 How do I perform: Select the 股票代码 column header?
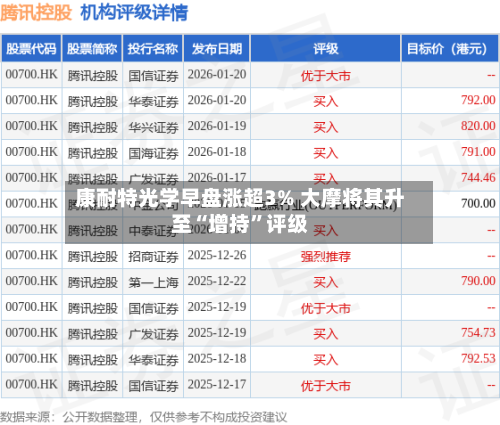(x=31, y=49)
